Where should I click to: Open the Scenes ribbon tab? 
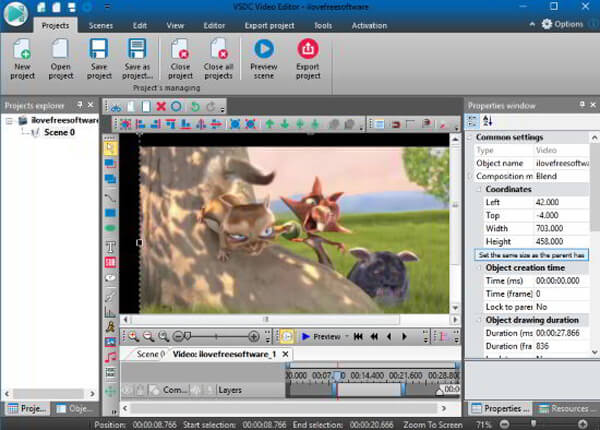point(101,26)
